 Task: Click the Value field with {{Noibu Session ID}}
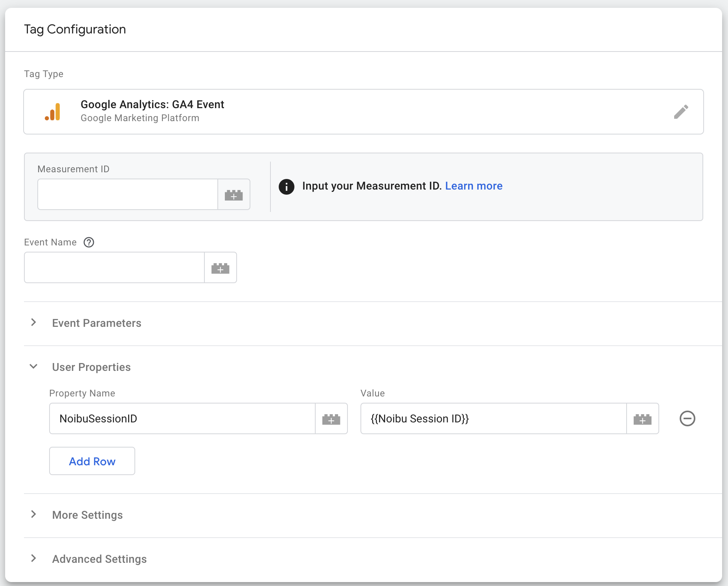pyautogui.click(x=493, y=419)
